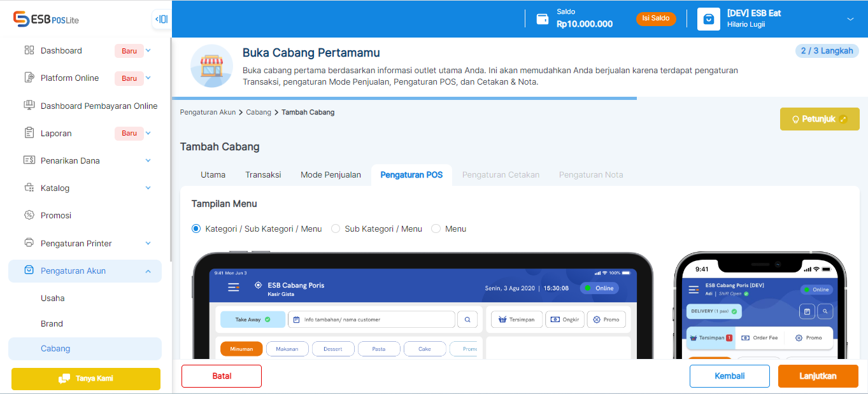Switch to the Transaksi tab

pos(263,174)
